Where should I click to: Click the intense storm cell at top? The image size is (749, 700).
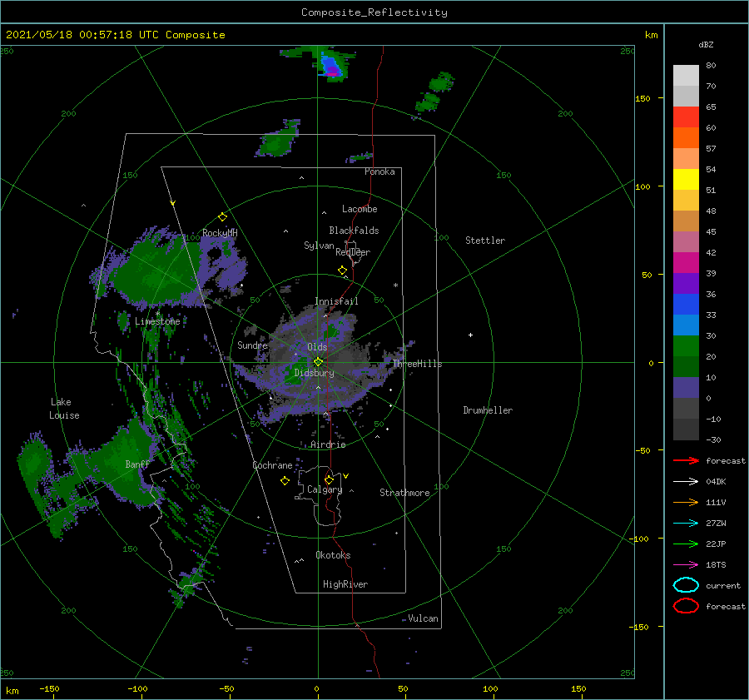point(330,67)
